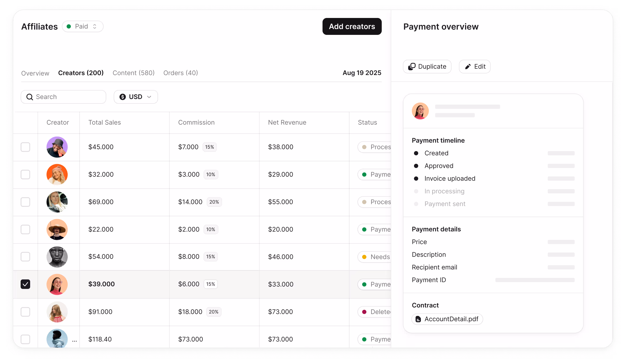
Task: Click the AccountDetail.pdf file icon
Action: pos(418,319)
